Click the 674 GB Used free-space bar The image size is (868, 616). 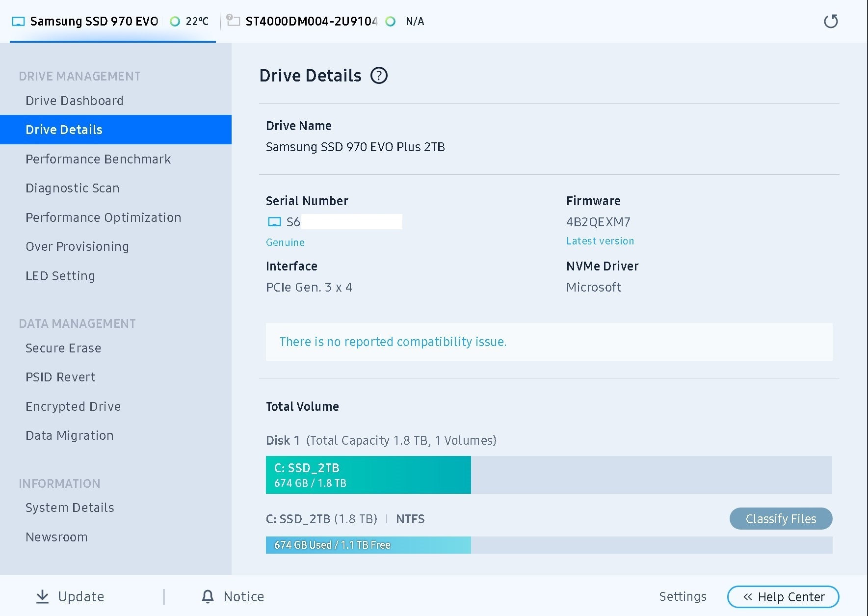click(368, 545)
